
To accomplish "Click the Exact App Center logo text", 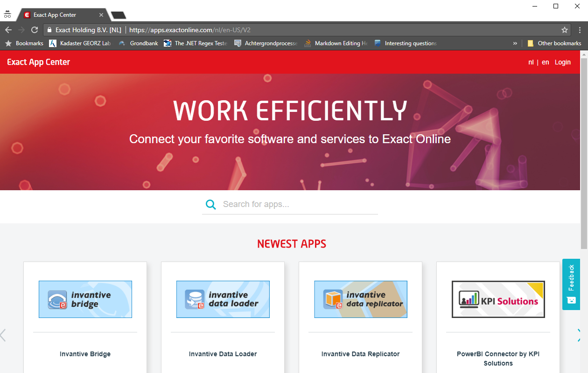I will click(x=38, y=62).
